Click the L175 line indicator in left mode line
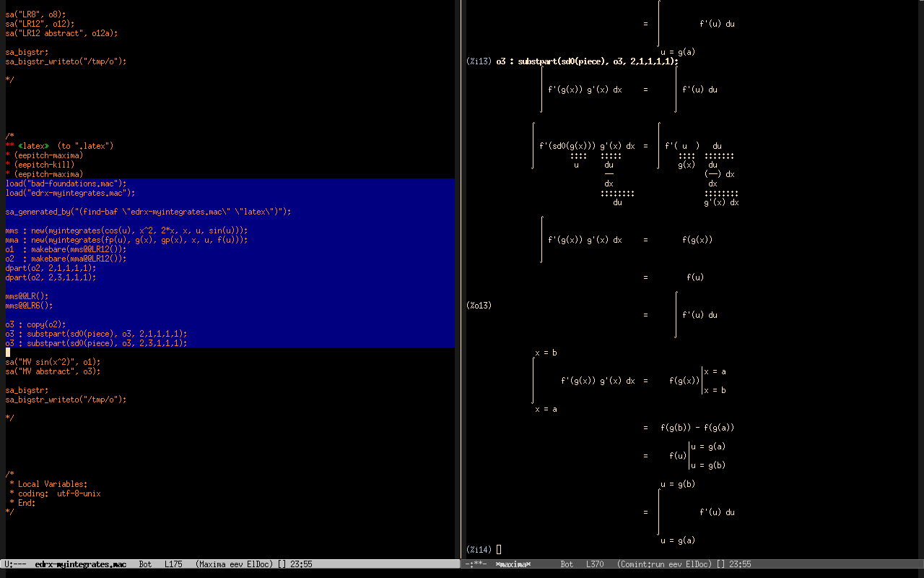Screen dimensions: 924x578 [173, 564]
